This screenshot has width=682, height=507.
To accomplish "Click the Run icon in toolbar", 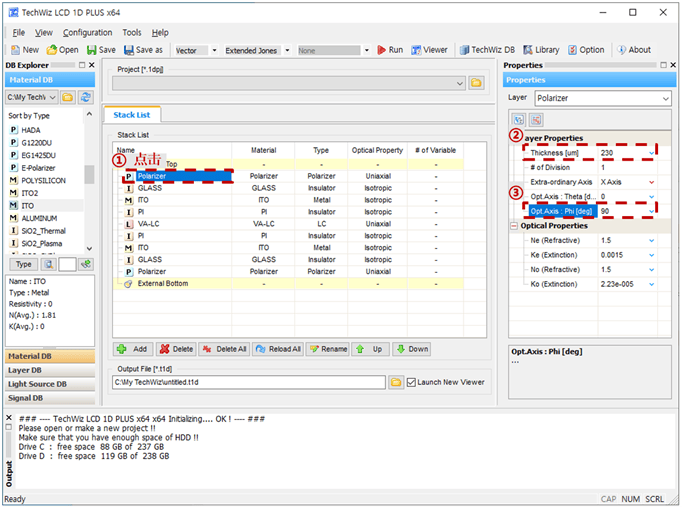I will [x=388, y=50].
